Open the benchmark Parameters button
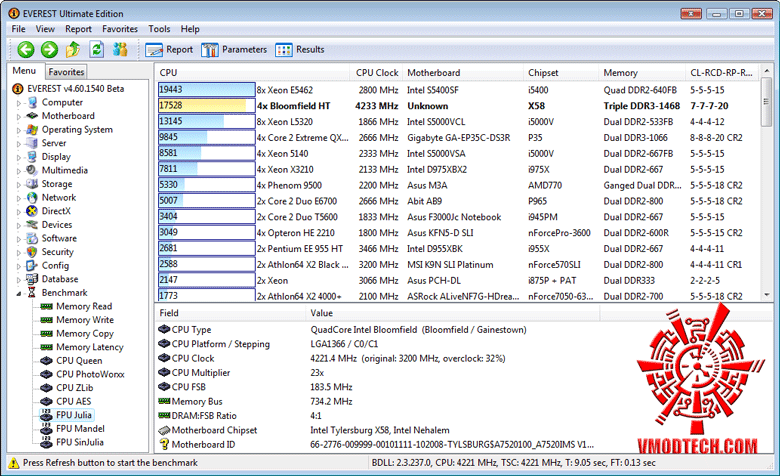This screenshot has width=780, height=476. tap(234, 50)
